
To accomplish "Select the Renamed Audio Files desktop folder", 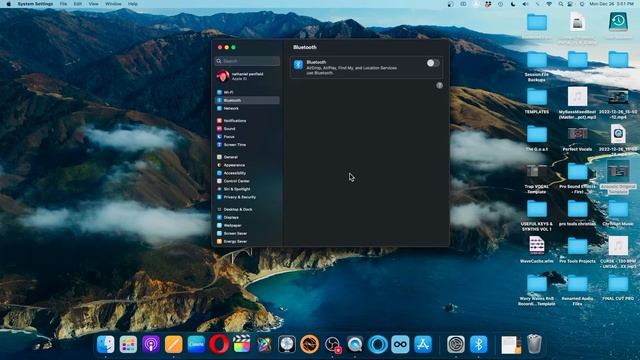I will (x=577, y=291).
